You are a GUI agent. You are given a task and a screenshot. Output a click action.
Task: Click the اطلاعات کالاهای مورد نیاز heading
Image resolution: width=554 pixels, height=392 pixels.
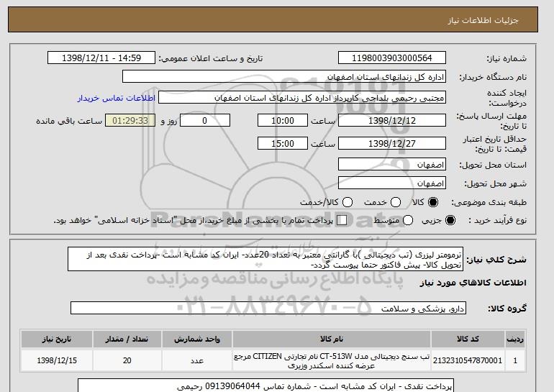click(473, 283)
